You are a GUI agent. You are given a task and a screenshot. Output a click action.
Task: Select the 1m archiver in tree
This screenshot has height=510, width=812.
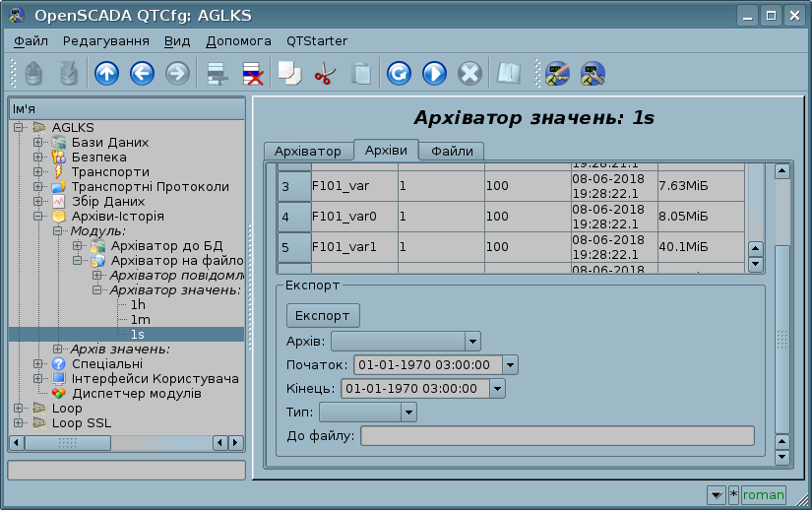point(141,320)
